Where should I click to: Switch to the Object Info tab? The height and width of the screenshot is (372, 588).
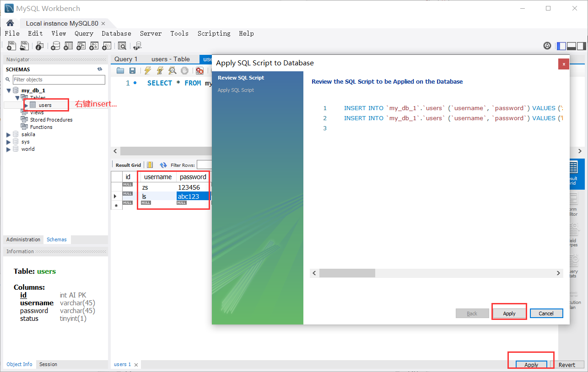[19, 364]
